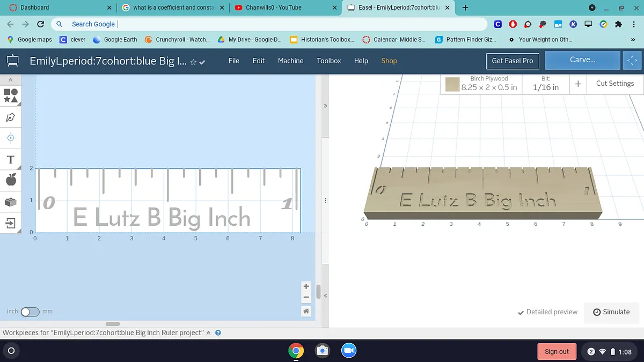Open the Machine menu

(290, 61)
